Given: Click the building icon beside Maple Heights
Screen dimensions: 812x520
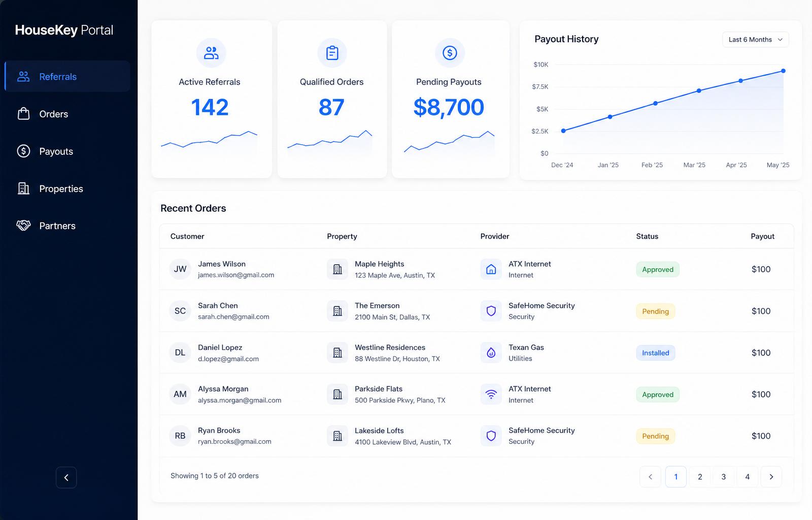Looking at the screenshot, I should coord(337,269).
